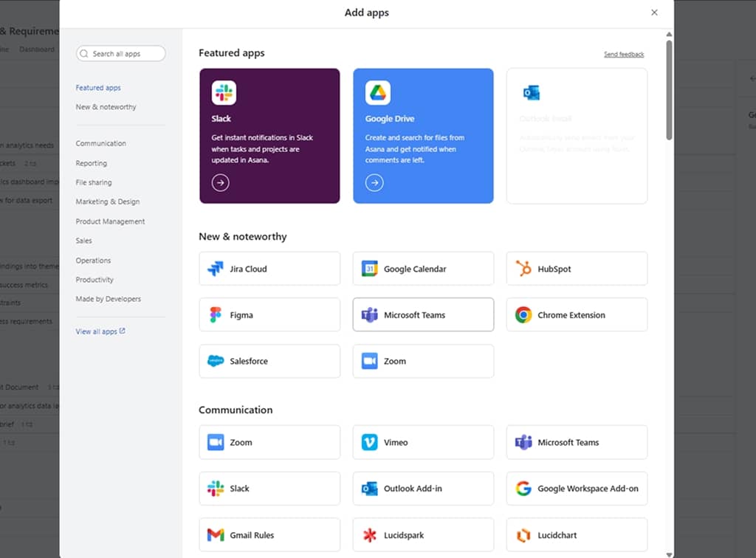Viewport: 756px width, 558px height.
Task: Click Microsoft Teams icon under New & noteworthy
Action: point(369,314)
